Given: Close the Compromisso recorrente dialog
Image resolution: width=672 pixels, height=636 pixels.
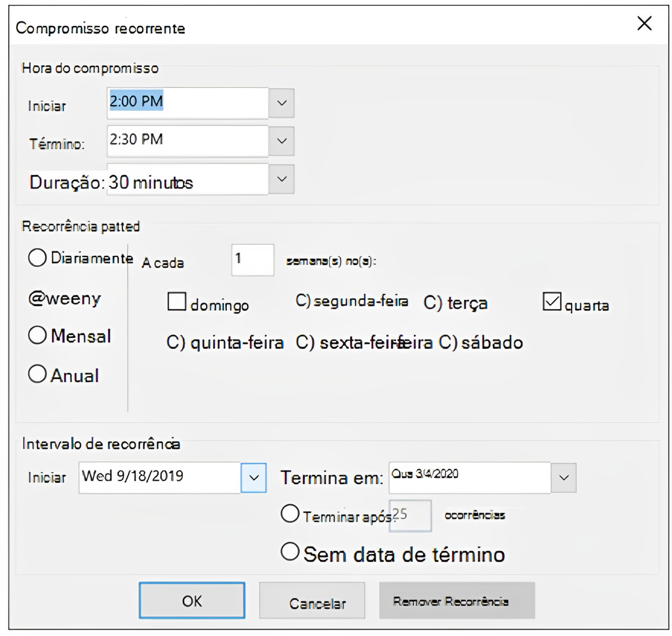Looking at the screenshot, I should click(x=644, y=24).
